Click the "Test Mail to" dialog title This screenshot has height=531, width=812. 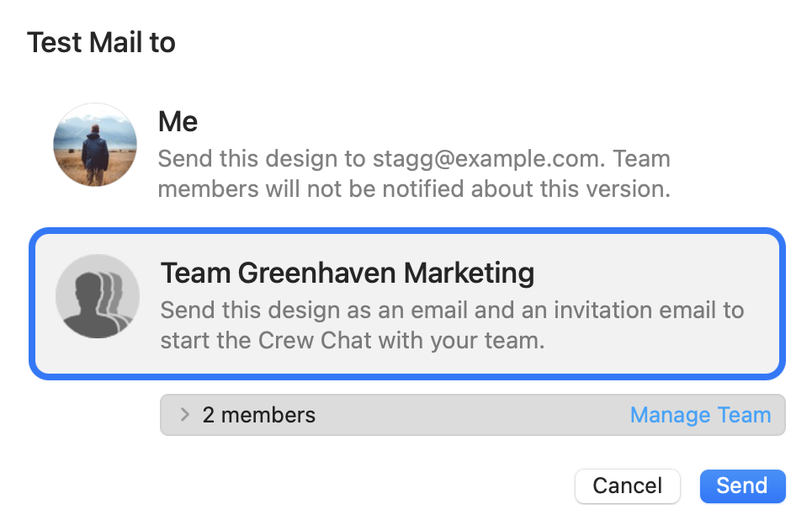[101, 42]
